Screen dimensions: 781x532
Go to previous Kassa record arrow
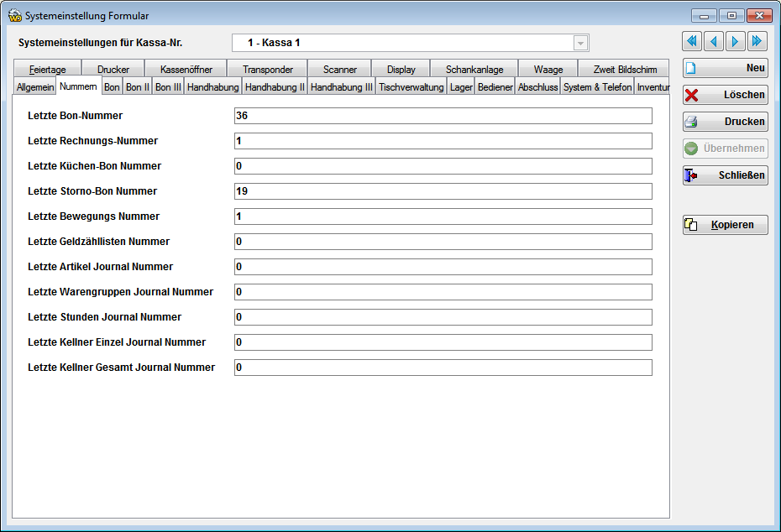[x=714, y=41]
